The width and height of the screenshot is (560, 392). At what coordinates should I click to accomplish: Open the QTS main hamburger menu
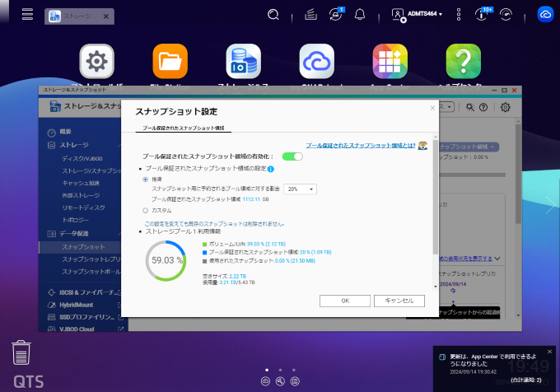[27, 15]
